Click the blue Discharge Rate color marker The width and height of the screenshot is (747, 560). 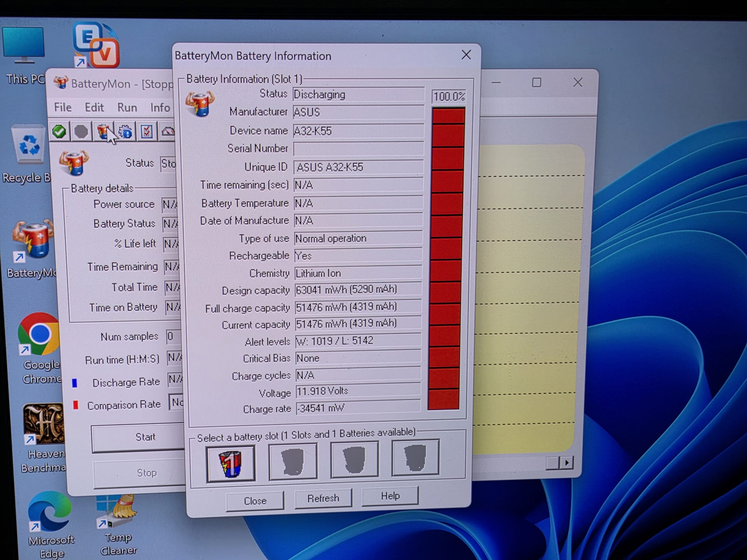pyautogui.click(x=75, y=383)
